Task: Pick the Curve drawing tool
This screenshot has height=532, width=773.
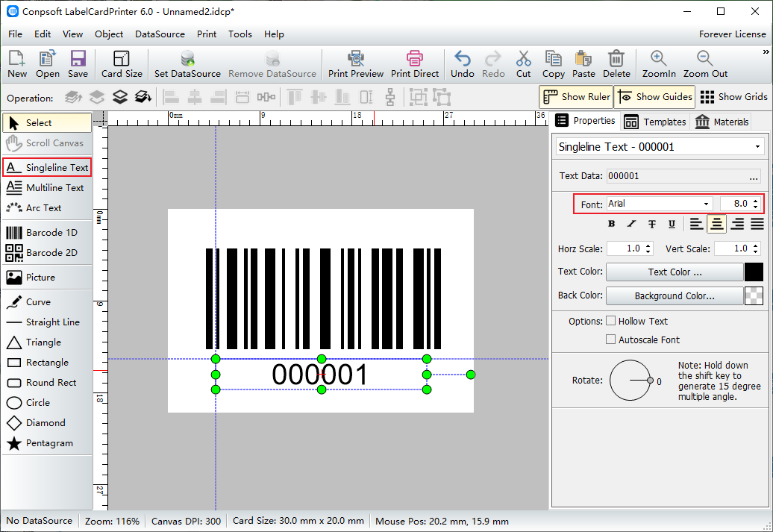Action: pyautogui.click(x=47, y=301)
